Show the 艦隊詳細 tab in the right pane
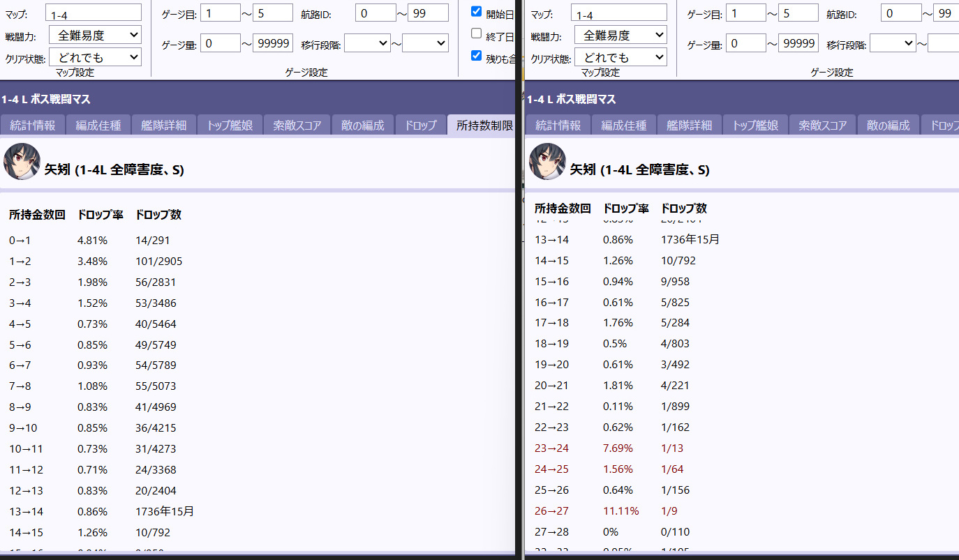Screen dimensions: 959x560 (690, 126)
